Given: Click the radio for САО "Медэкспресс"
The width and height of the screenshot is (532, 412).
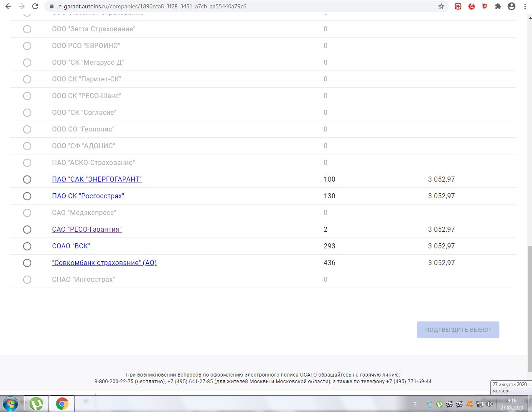Looking at the screenshot, I should [27, 213].
